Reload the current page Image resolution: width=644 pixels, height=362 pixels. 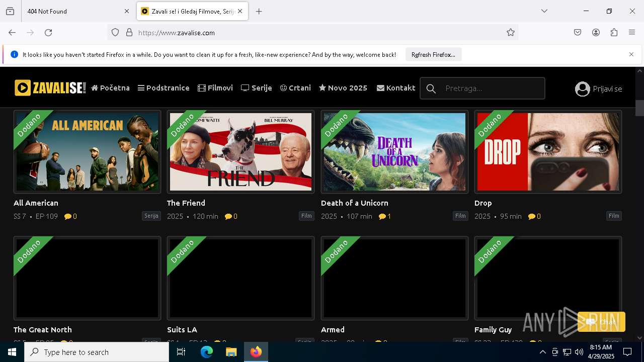48,33
